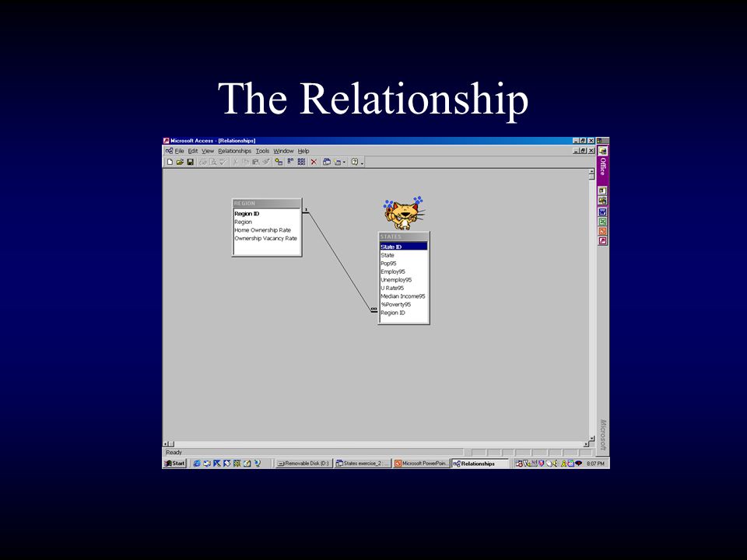Open the Help menu

303,151
